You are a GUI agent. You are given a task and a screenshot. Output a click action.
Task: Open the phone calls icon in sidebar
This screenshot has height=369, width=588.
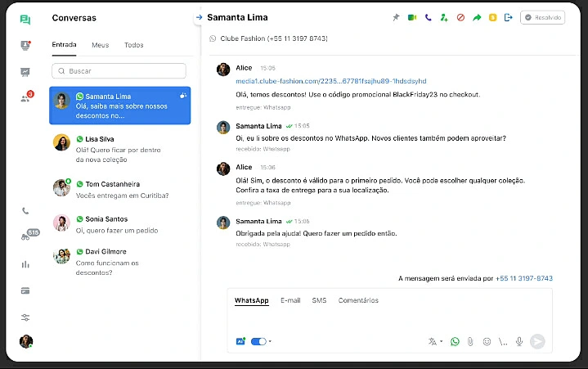[25, 211]
